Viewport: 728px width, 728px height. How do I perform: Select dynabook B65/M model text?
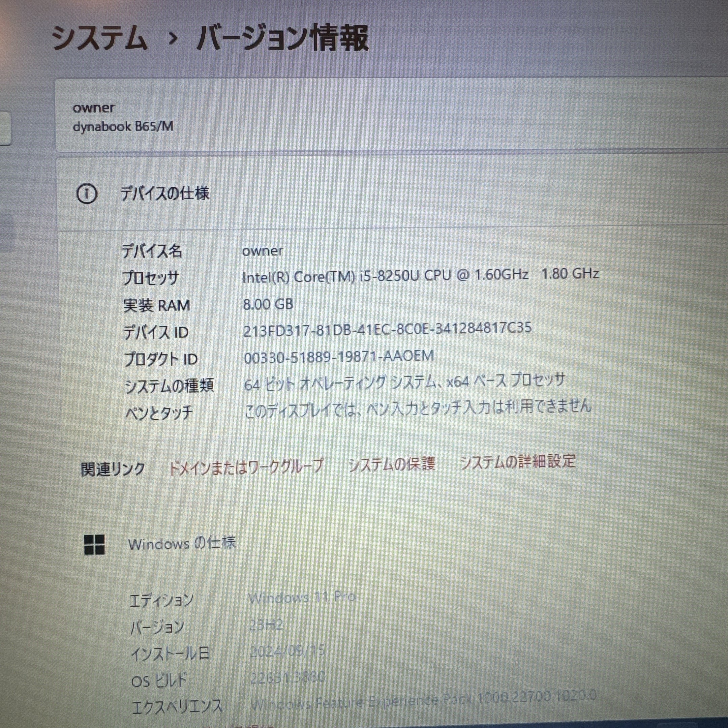pyautogui.click(x=123, y=126)
